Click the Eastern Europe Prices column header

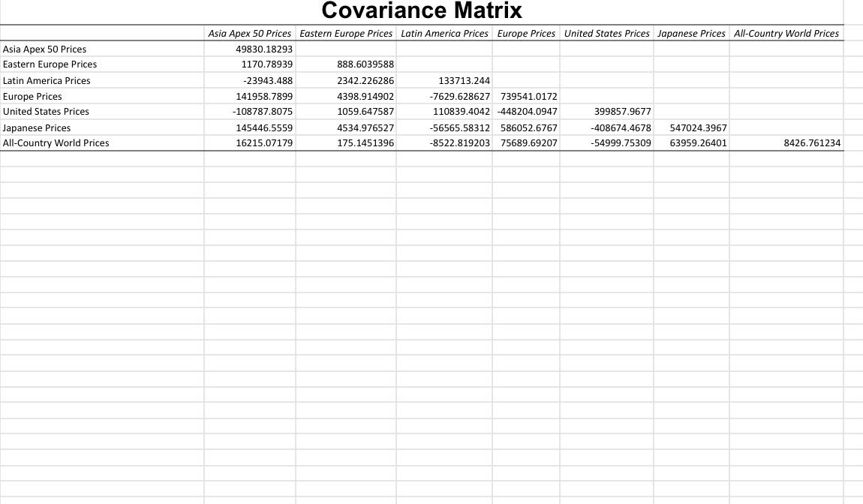[x=346, y=33]
